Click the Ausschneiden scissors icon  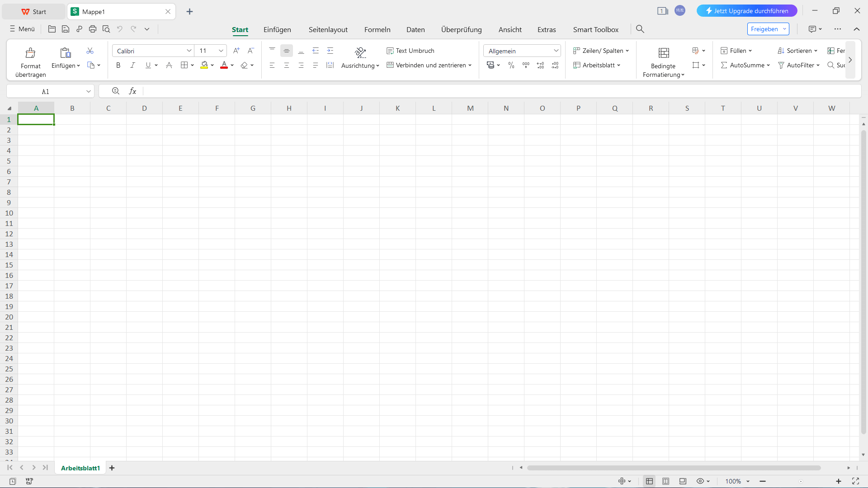[90, 51]
